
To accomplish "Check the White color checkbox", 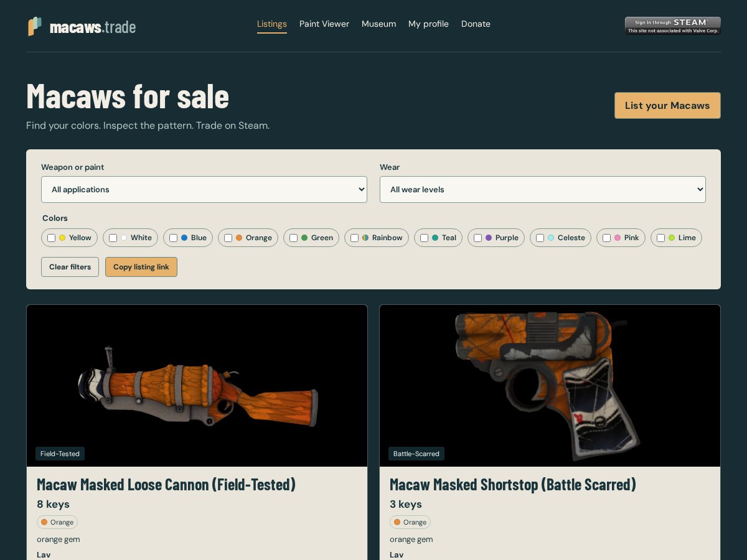I will (113, 238).
